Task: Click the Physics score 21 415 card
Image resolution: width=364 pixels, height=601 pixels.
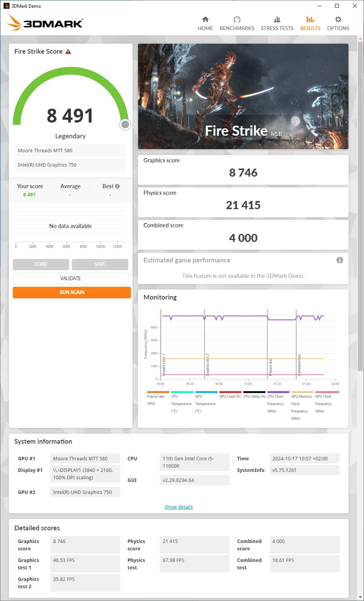Action: click(243, 202)
